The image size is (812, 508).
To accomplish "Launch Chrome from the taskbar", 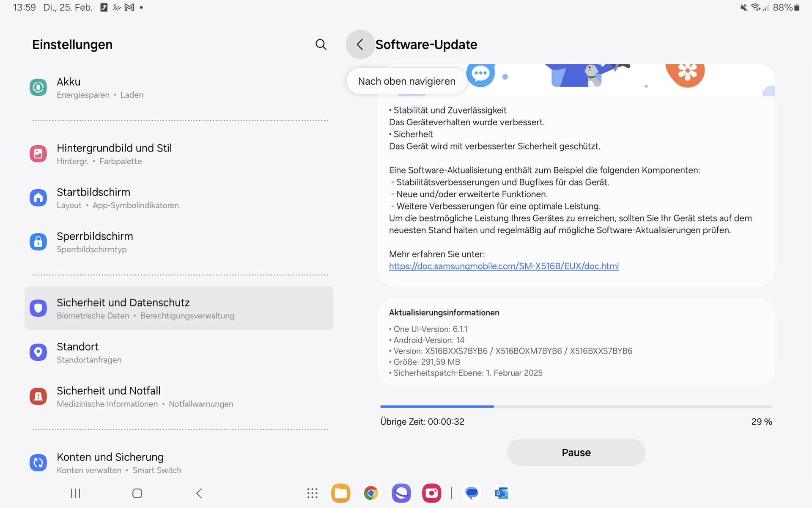I will pyautogui.click(x=371, y=493).
